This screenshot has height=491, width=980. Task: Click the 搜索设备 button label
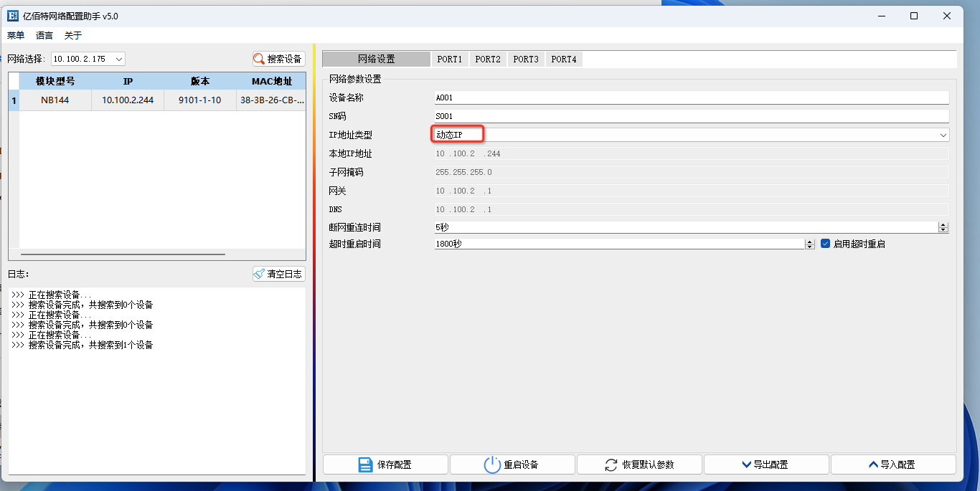pyautogui.click(x=284, y=59)
